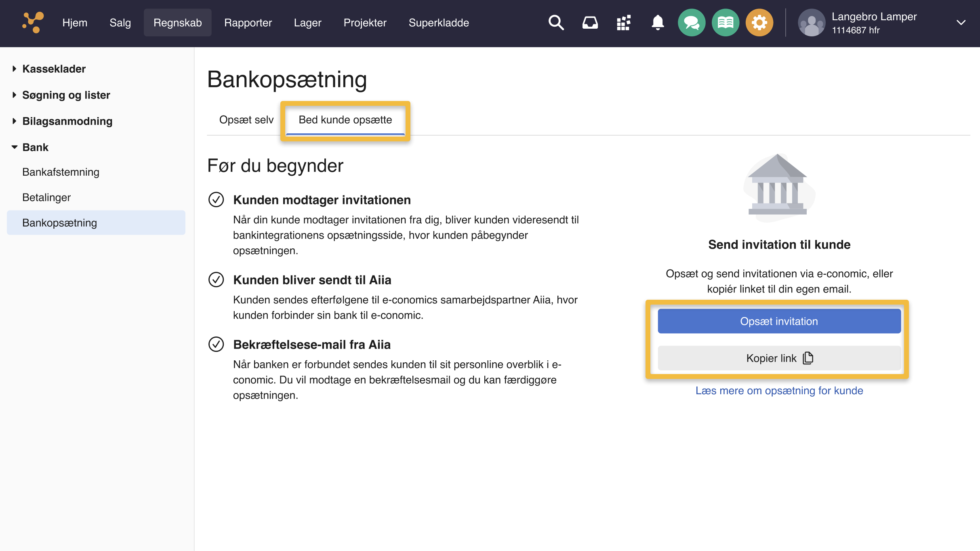This screenshot has height=551, width=980.
Task: Open the inbox tray icon
Action: pos(590,23)
